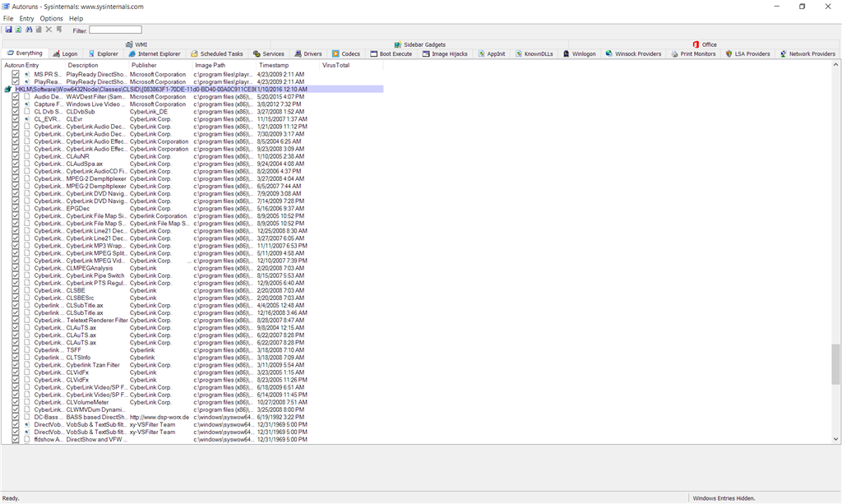Switch to the Explorer tab
This screenshot has height=504, width=842.
[103, 53]
